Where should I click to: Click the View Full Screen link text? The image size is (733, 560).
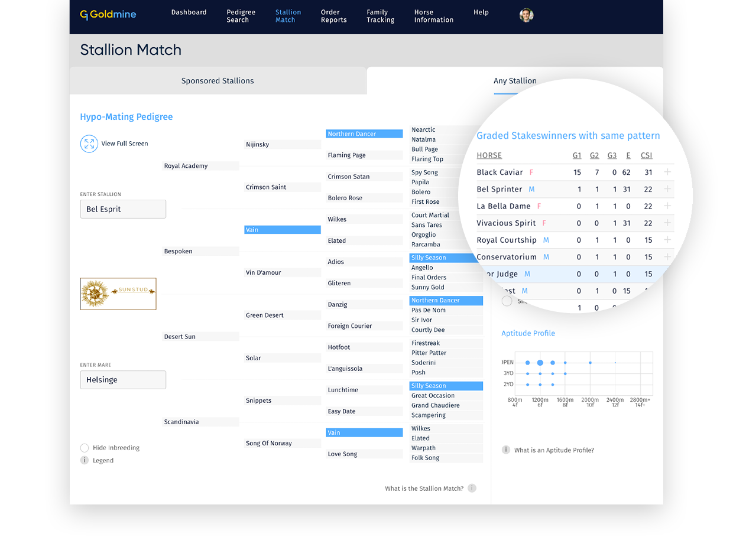(125, 144)
